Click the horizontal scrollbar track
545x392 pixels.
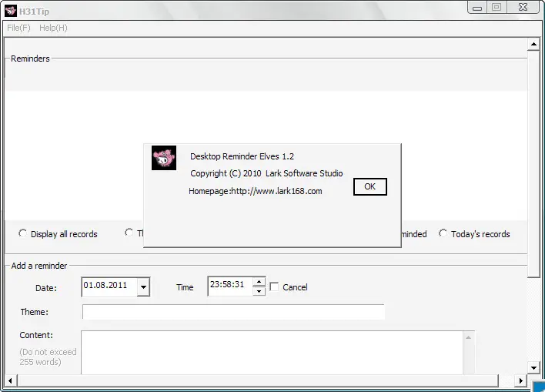507,380
